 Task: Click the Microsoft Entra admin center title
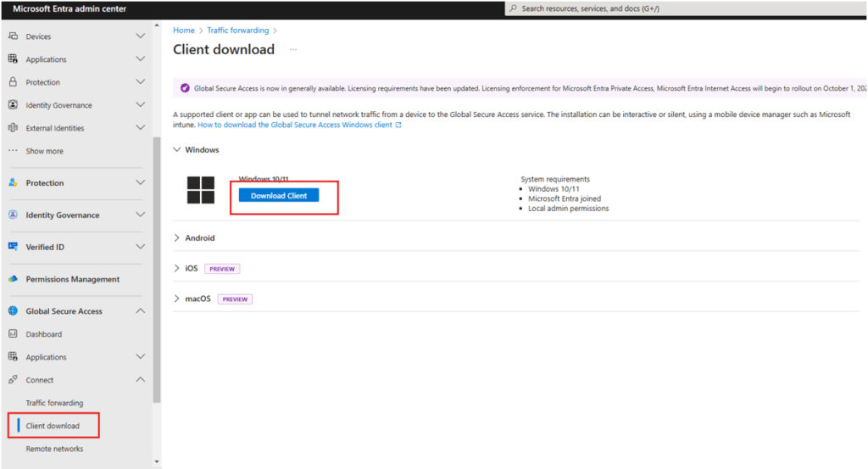coord(70,8)
